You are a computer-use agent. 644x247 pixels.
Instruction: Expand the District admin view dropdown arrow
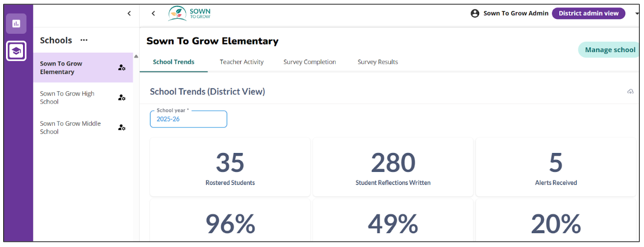pyautogui.click(x=636, y=14)
